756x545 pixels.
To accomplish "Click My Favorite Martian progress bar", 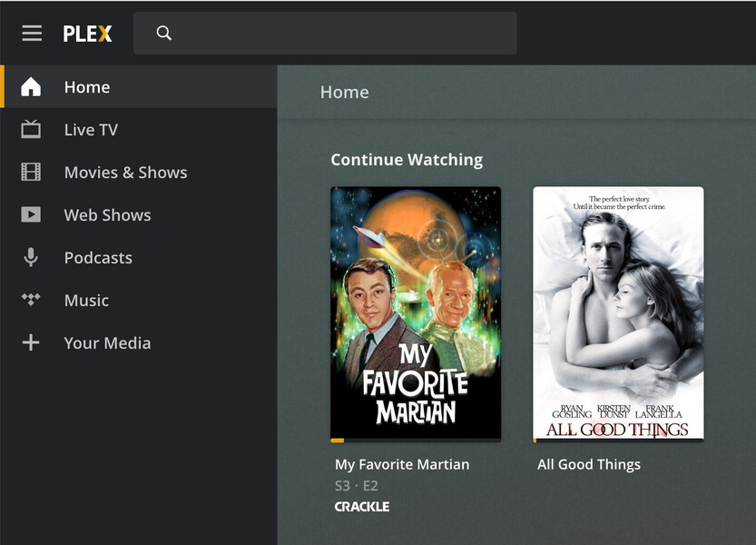I will (x=416, y=441).
